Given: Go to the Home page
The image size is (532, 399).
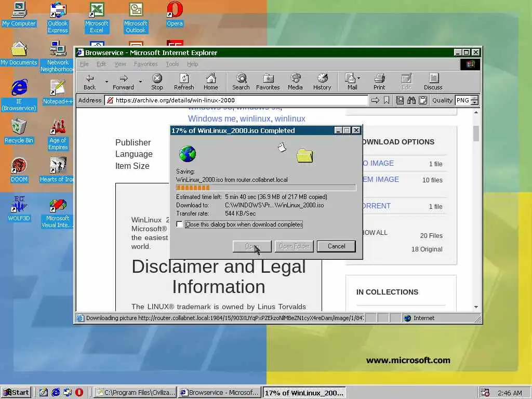Looking at the screenshot, I should pos(211,82).
